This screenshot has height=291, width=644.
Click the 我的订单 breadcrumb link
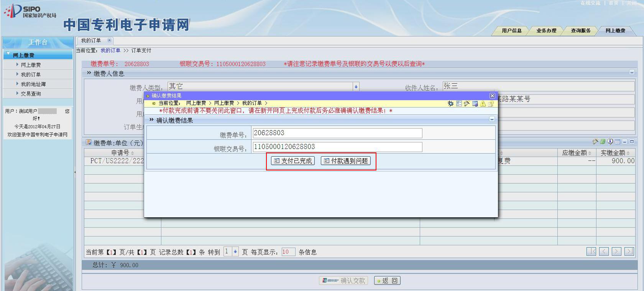tap(110, 51)
